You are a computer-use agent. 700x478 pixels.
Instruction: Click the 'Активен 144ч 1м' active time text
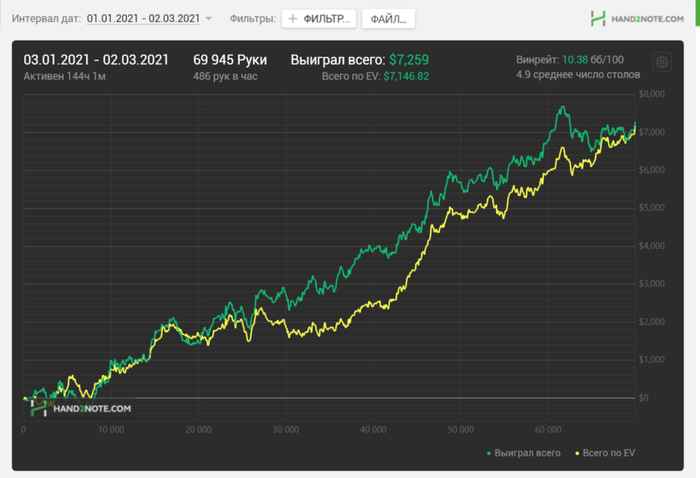pyautogui.click(x=64, y=76)
